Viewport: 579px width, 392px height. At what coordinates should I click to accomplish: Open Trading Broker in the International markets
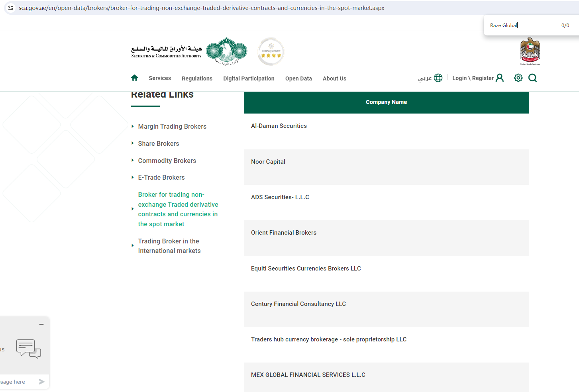pyautogui.click(x=169, y=246)
